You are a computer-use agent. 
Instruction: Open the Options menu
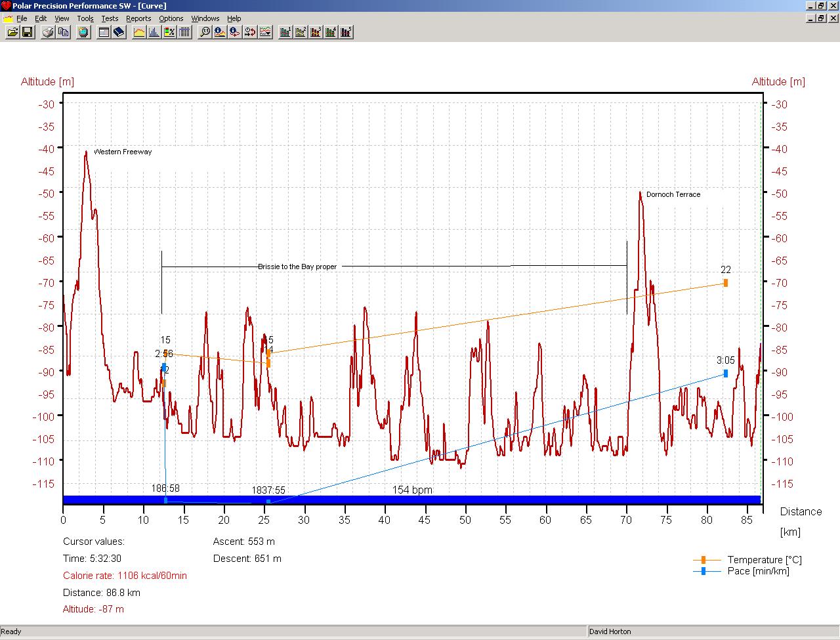[171, 18]
